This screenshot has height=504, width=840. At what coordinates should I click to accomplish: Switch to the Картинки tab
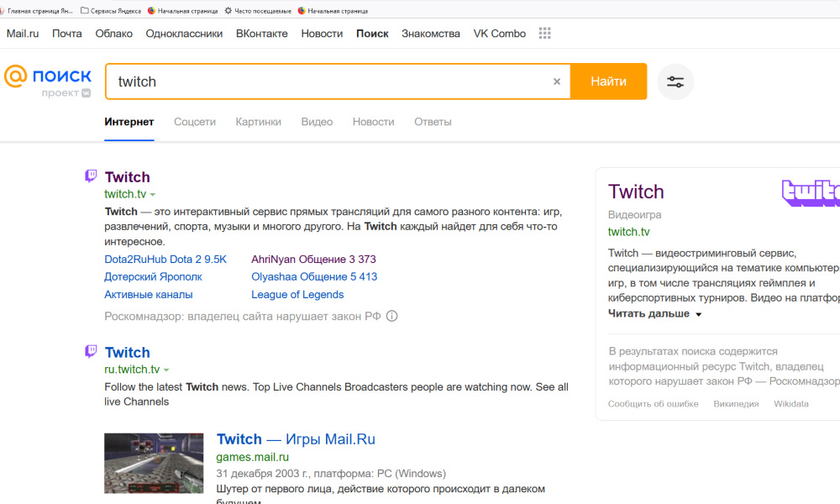click(x=258, y=122)
